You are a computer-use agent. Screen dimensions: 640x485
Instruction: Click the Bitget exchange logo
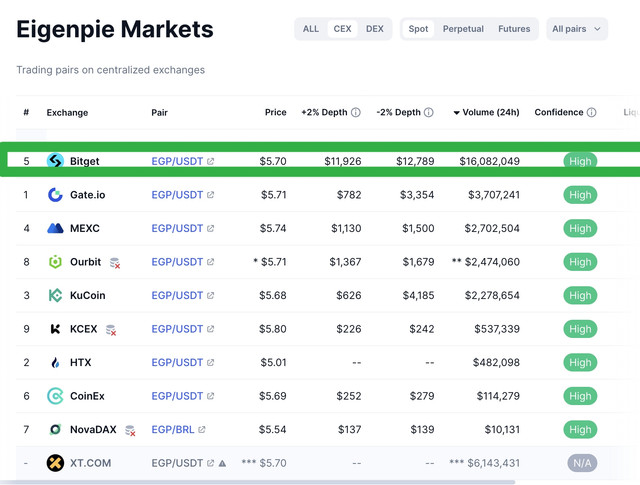point(55,161)
